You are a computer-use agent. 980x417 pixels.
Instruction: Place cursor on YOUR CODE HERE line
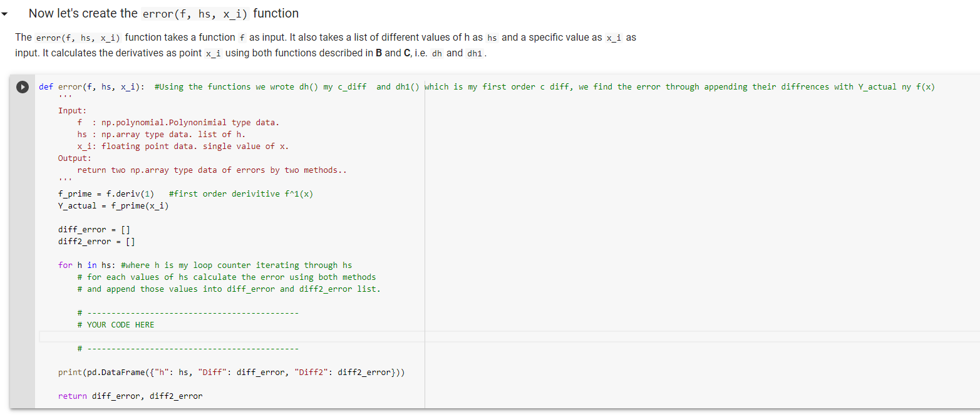[x=116, y=324]
